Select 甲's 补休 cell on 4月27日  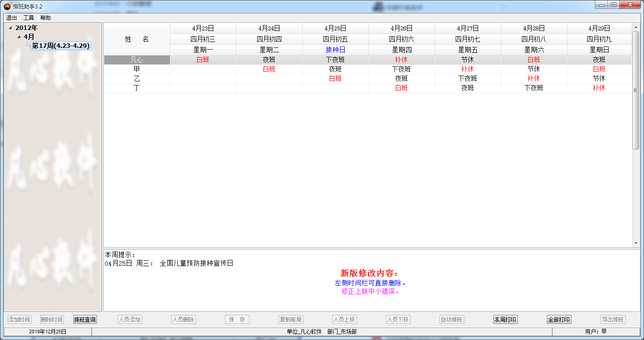pyautogui.click(x=468, y=69)
